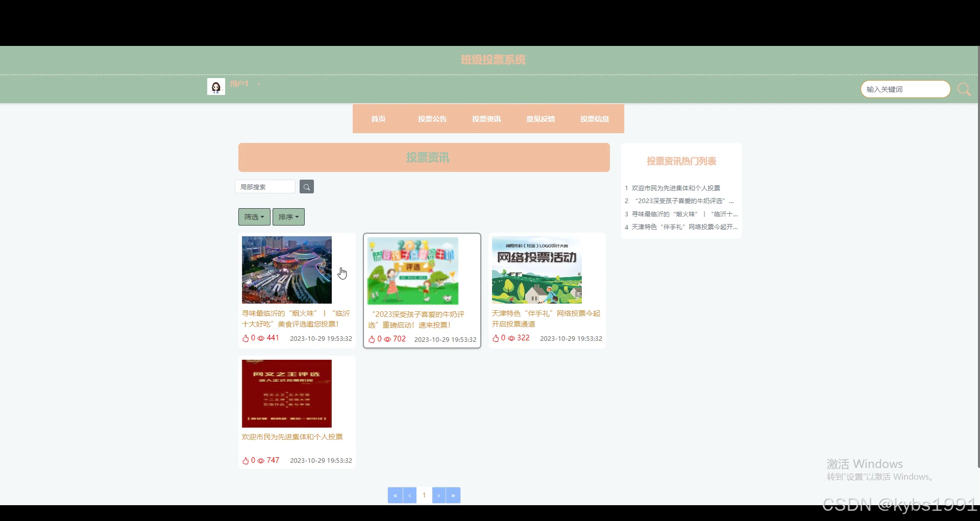Click the eye icon beside 322 views
Image resolution: width=980 pixels, height=521 pixels.
[x=511, y=338]
